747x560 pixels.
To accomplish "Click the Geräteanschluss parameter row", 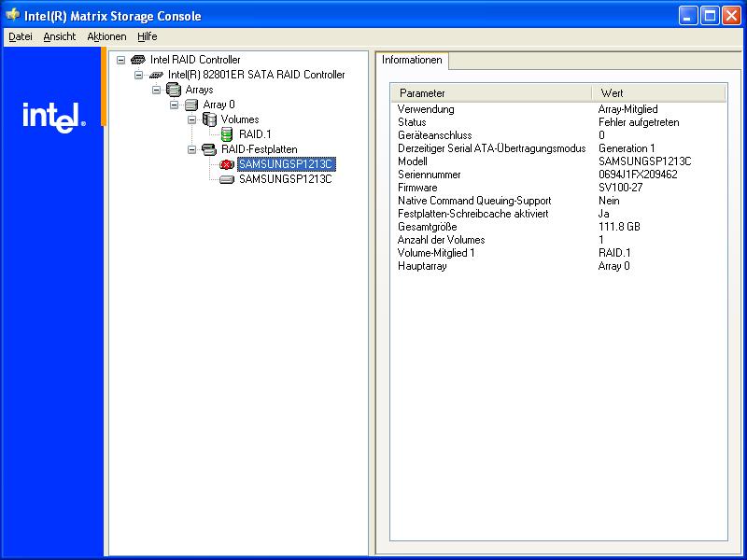I will coord(558,135).
